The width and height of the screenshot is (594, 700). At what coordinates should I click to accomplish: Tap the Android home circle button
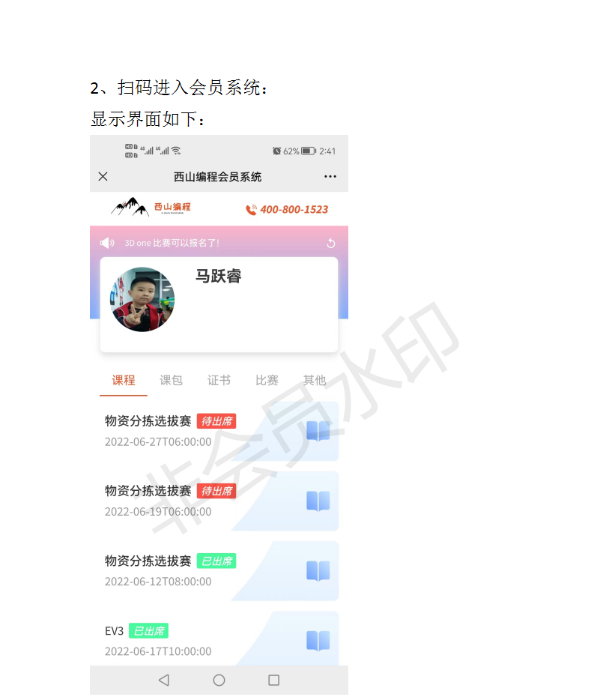tap(219, 680)
